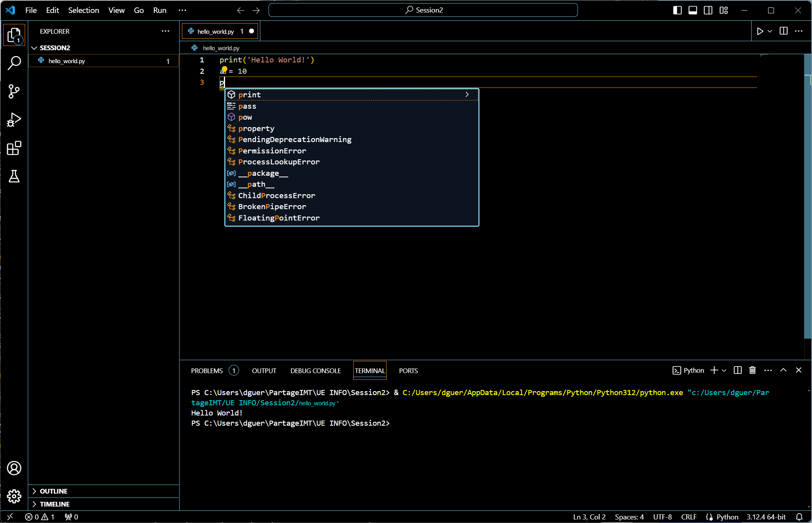This screenshot has width=812, height=523.
Task: Click the Run Python File play button
Action: [x=760, y=31]
